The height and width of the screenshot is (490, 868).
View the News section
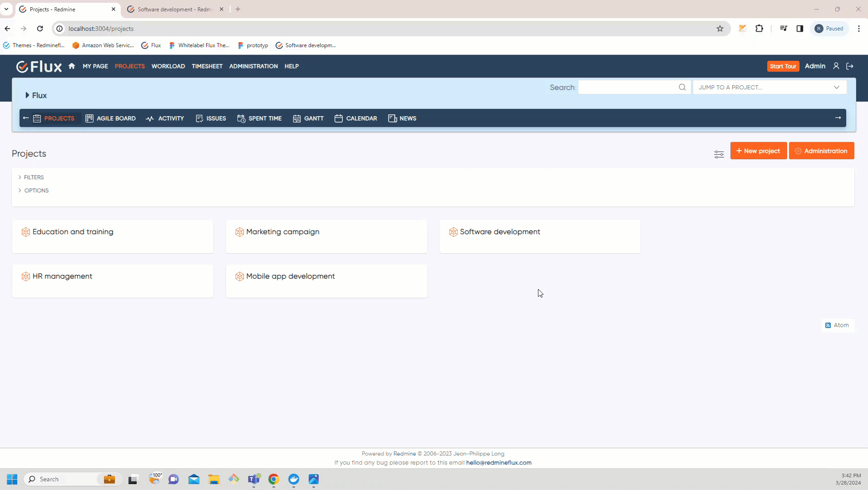click(402, 118)
